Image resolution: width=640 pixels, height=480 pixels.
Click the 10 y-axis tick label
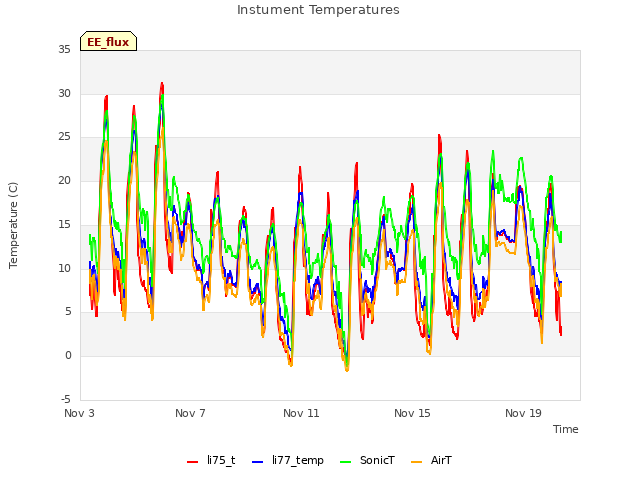(x=64, y=268)
